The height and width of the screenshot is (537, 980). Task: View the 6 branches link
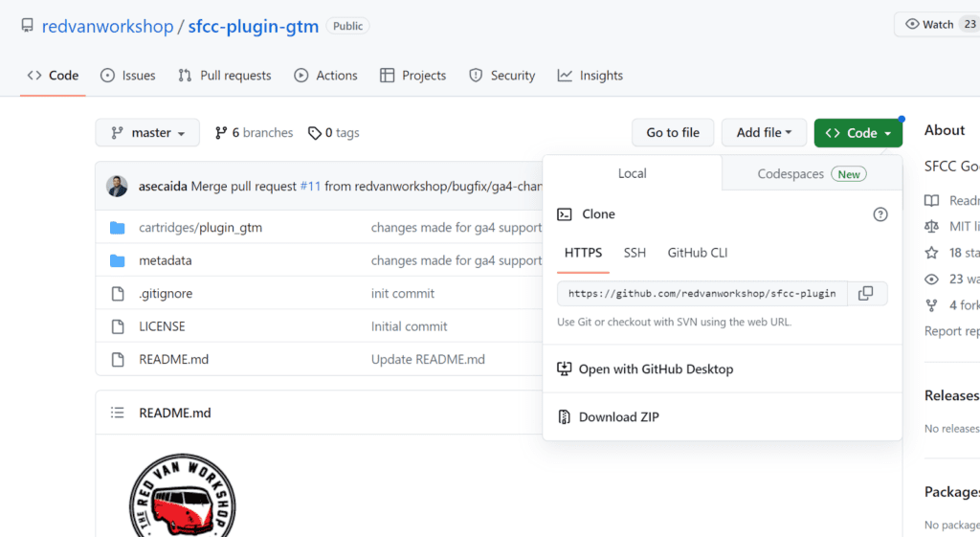(x=254, y=133)
